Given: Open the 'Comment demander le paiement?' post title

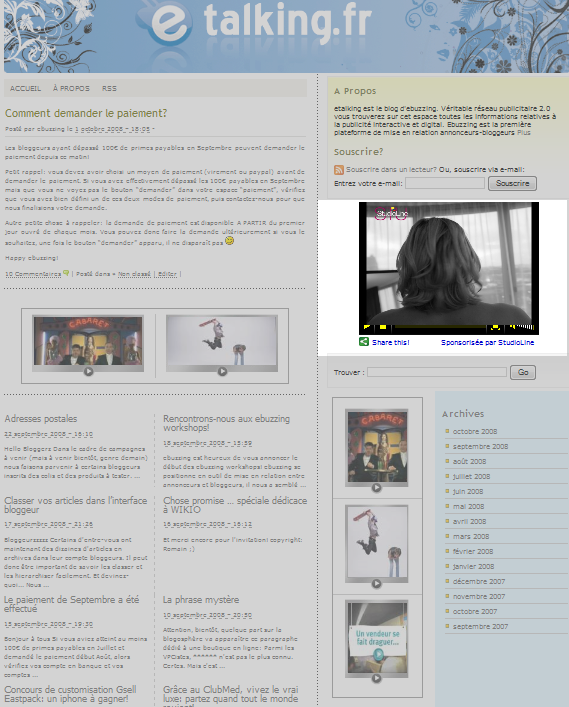Looking at the screenshot, I should (86, 113).
